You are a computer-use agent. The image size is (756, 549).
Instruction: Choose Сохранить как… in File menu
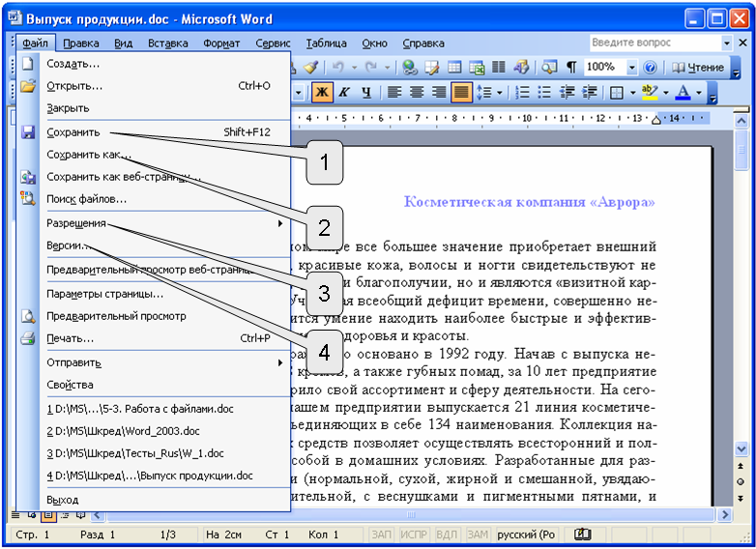coord(154,155)
